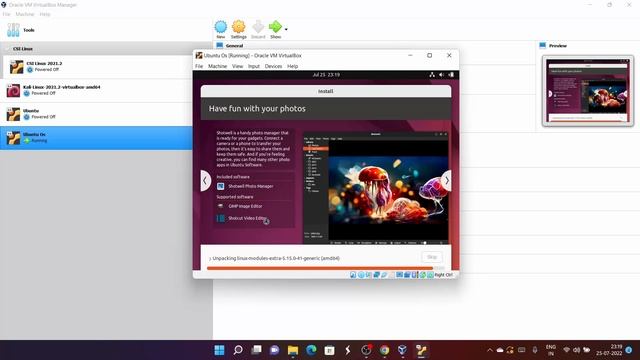Click the Shotwell screenshot in the slideshow

tap(376, 188)
